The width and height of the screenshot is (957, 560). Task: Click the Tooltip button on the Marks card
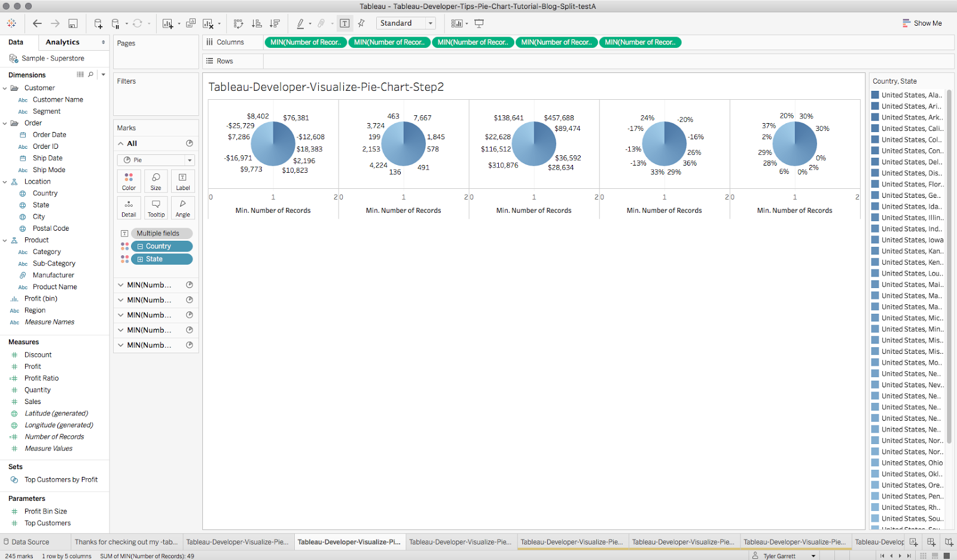[x=156, y=207]
